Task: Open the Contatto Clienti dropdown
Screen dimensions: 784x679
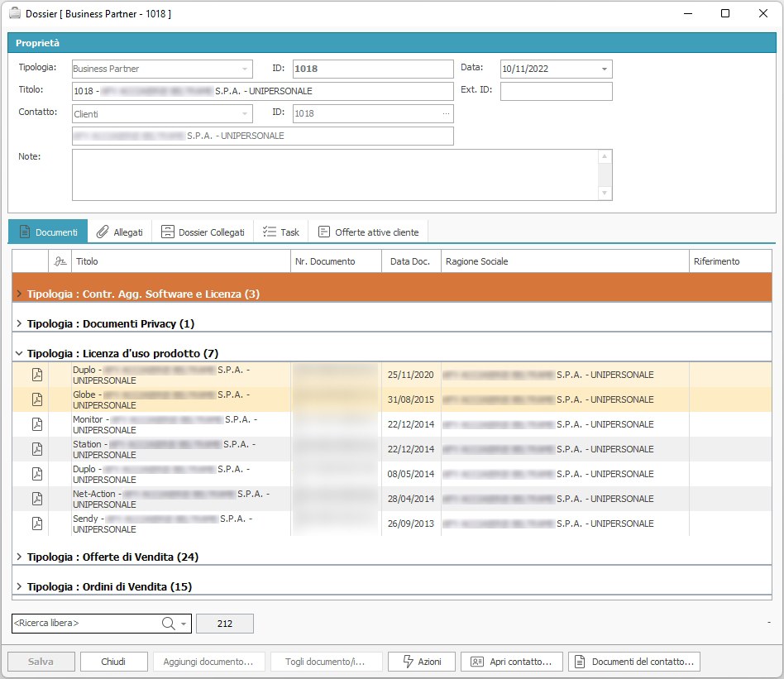Action: (x=245, y=114)
